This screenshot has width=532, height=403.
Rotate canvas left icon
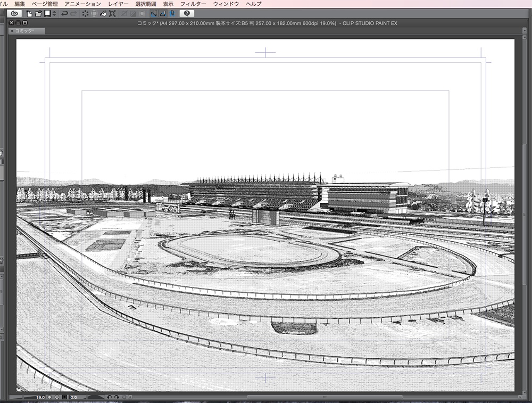109,397
